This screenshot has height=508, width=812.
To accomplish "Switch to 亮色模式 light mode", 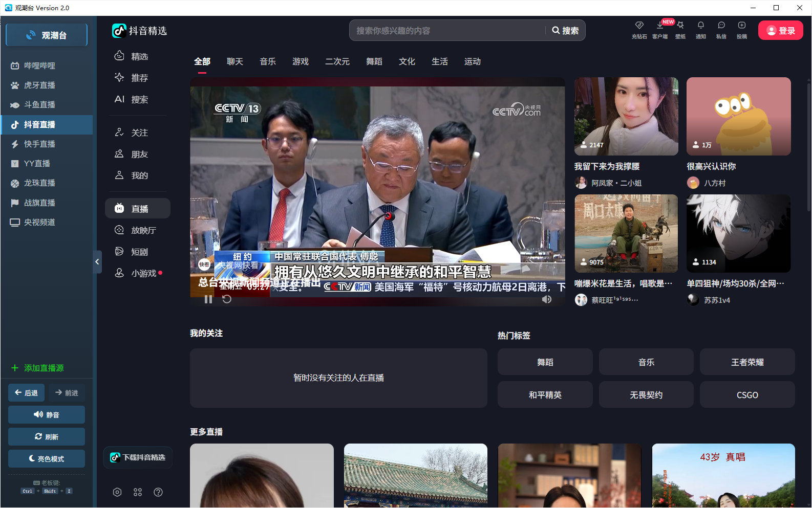I will [x=47, y=459].
